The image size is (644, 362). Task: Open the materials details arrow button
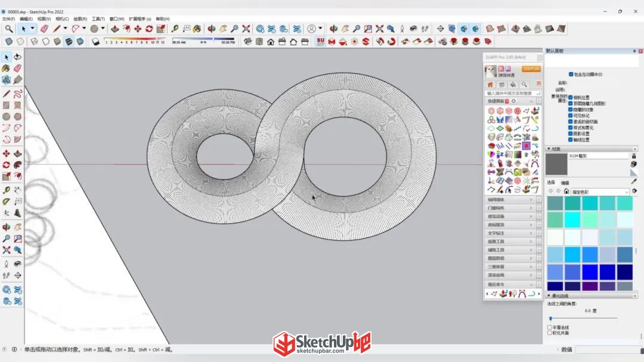pos(634,191)
